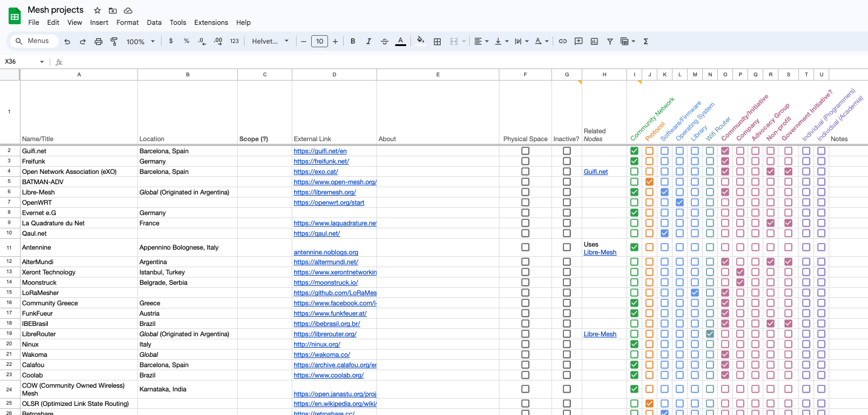Open the freifunk.net link
Screen dimensions: 868x415
pos(321,161)
